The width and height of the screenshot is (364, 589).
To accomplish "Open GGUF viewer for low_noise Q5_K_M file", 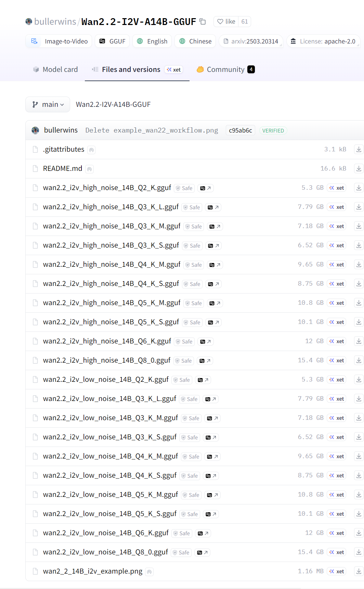I will point(212,495).
